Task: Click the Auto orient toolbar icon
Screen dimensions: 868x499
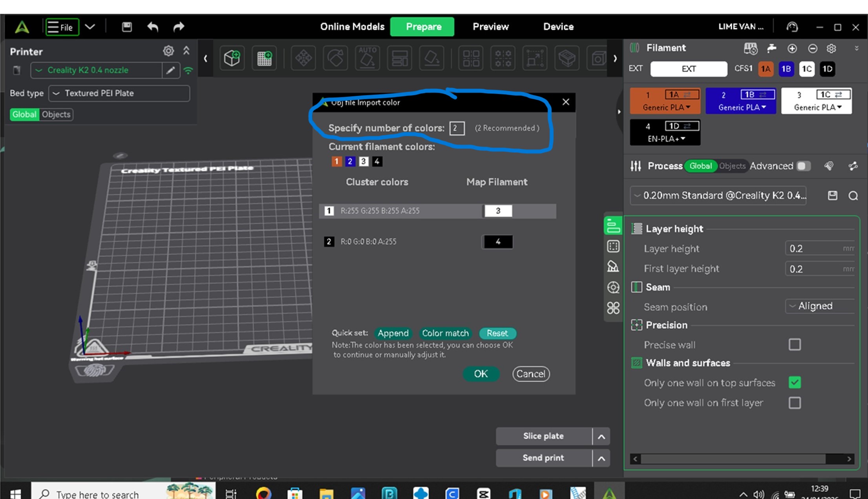Action: pyautogui.click(x=367, y=59)
